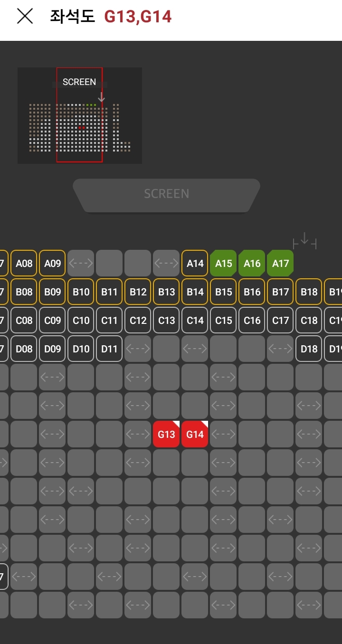Select seat B16
This screenshot has height=644, width=342.
coord(252,292)
